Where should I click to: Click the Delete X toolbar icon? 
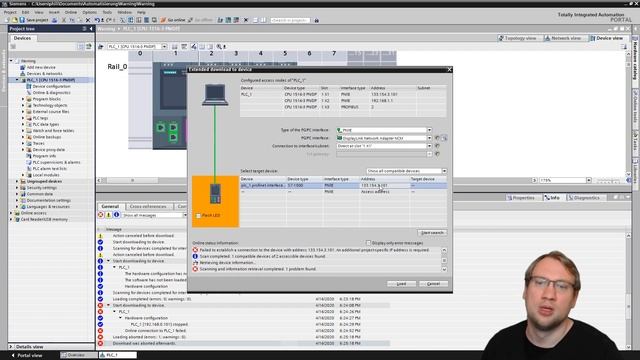click(x=87, y=20)
